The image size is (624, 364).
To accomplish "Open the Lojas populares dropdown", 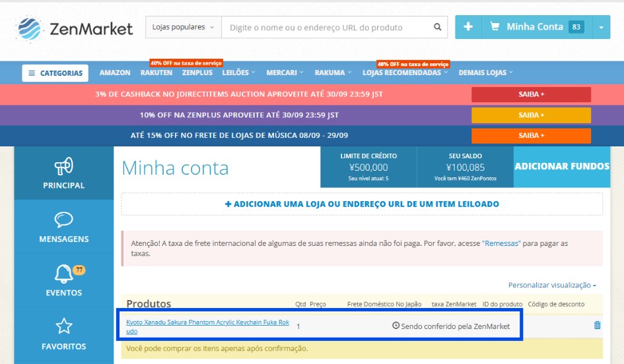I will [183, 27].
